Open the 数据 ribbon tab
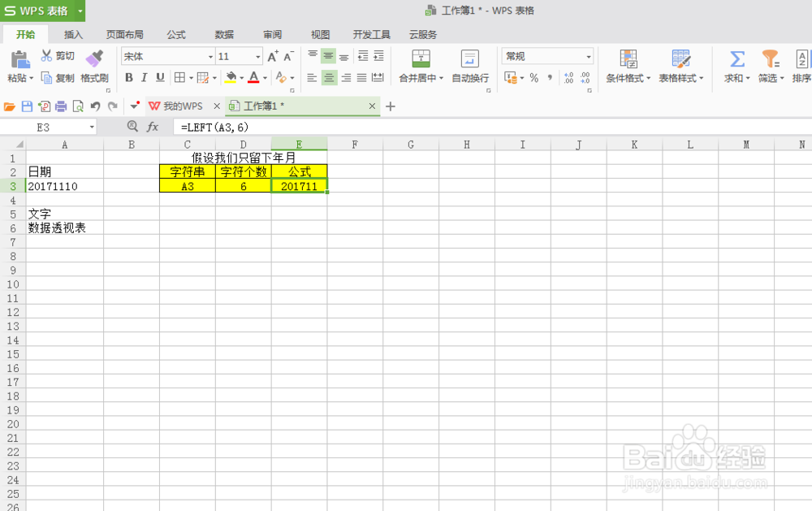Image resolution: width=812 pixels, height=511 pixels. 224,35
